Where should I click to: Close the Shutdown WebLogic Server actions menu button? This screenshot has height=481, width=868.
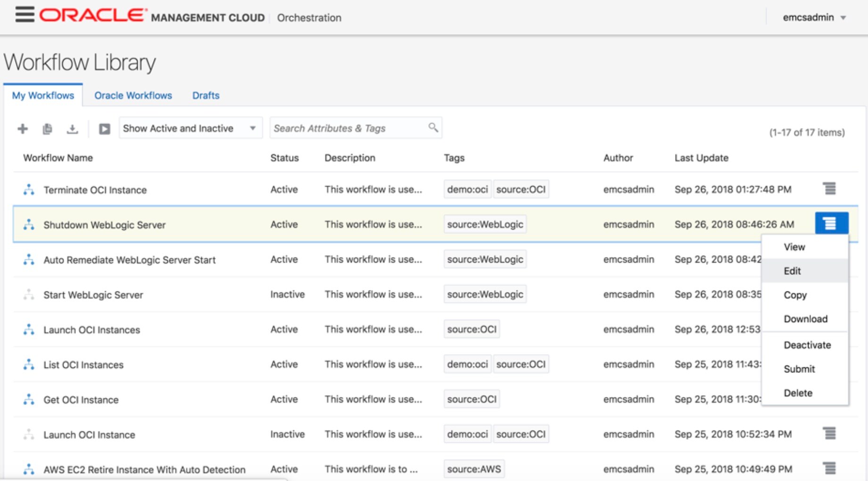(x=831, y=223)
